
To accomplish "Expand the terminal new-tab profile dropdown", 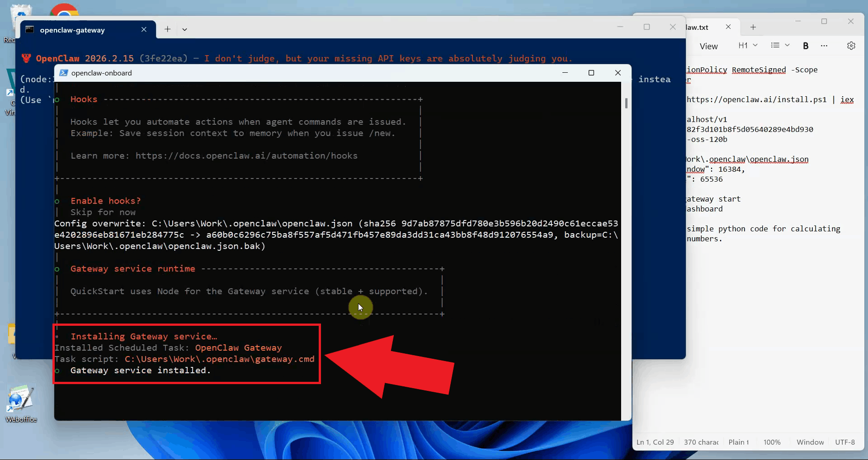I will (x=184, y=29).
